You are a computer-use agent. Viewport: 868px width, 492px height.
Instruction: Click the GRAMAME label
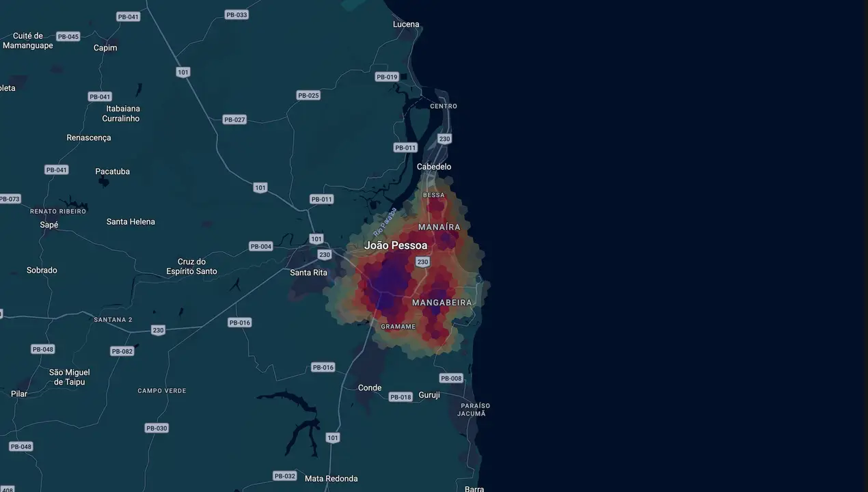(398, 327)
